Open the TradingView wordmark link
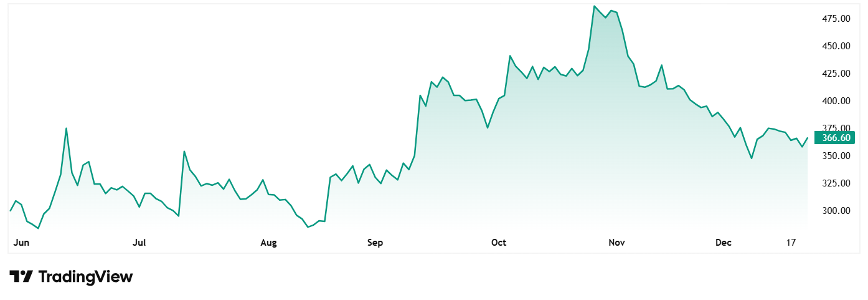Viewport: 868px width, 300px height. point(85,276)
